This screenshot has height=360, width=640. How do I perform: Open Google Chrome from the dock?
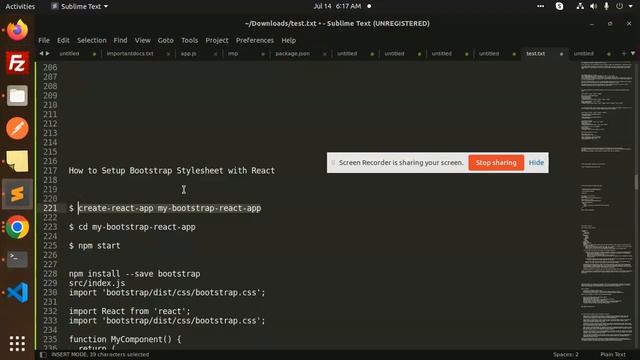pyautogui.click(x=17, y=227)
